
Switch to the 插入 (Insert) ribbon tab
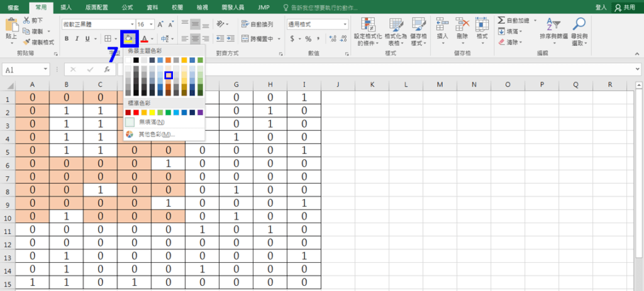tap(65, 6)
